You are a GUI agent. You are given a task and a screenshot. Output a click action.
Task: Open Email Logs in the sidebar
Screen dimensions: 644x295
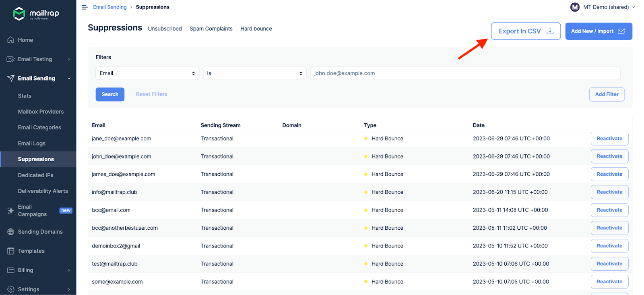pos(32,143)
